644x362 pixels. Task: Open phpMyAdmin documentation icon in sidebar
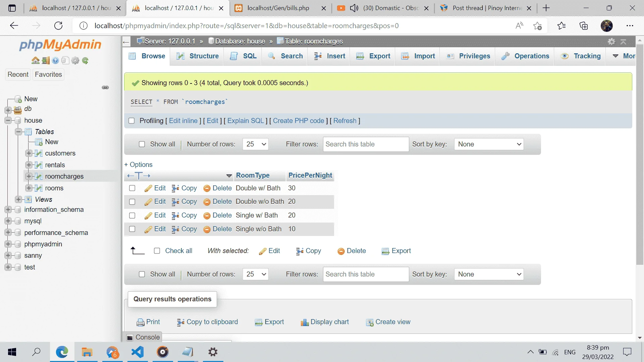point(56,60)
